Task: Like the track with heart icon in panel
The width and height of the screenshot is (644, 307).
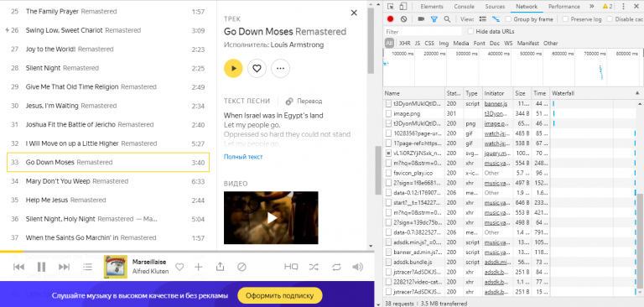Action: (257, 68)
